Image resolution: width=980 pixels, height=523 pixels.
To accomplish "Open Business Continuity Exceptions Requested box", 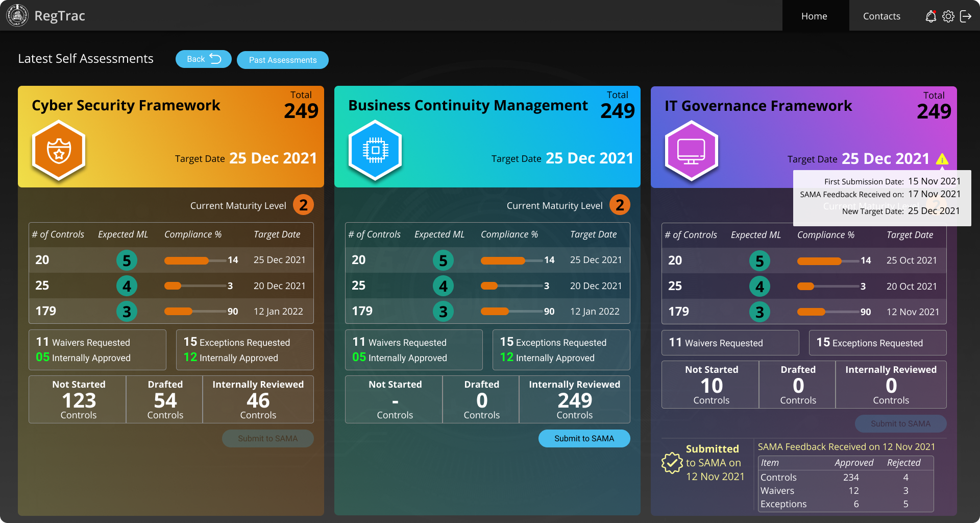I will point(561,350).
